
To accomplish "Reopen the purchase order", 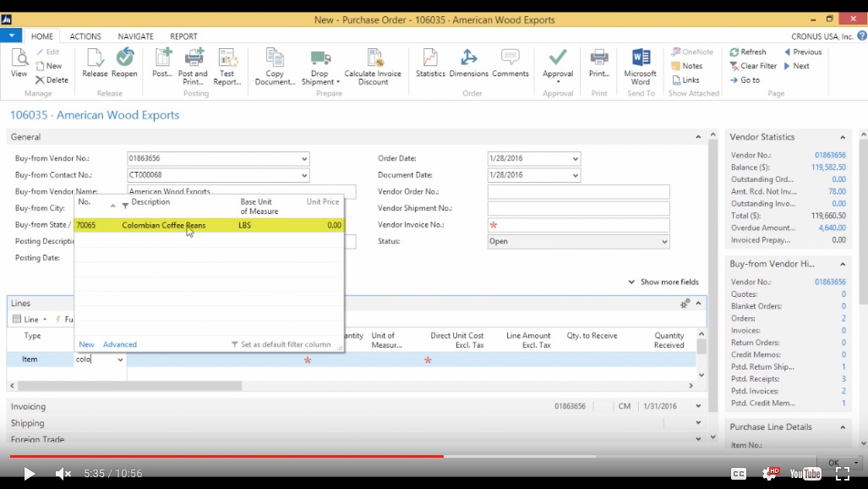I will [124, 63].
